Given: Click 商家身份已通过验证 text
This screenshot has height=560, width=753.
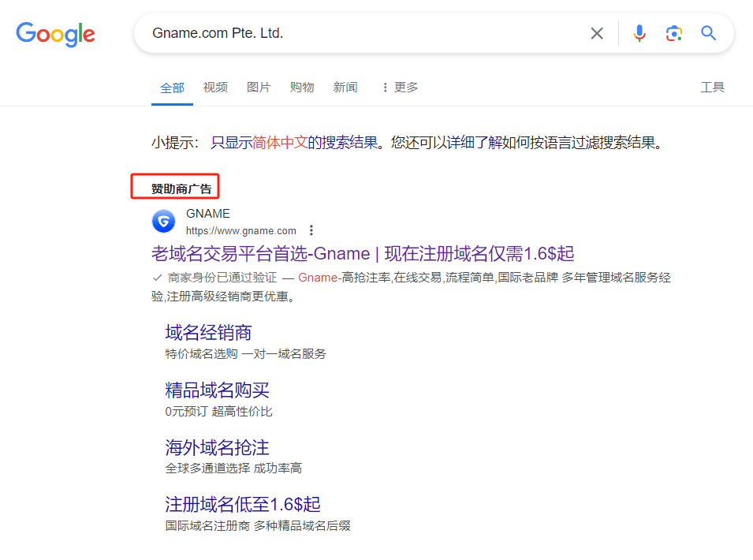Looking at the screenshot, I should point(222,278).
